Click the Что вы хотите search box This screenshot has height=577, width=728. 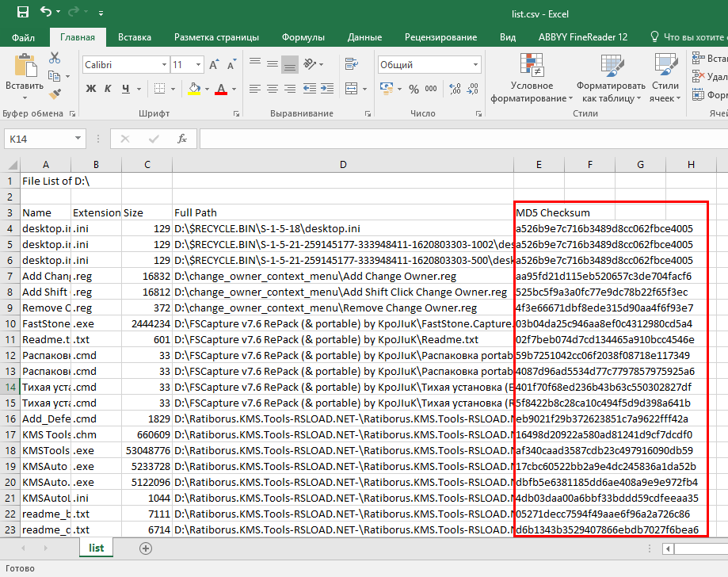pos(688,37)
